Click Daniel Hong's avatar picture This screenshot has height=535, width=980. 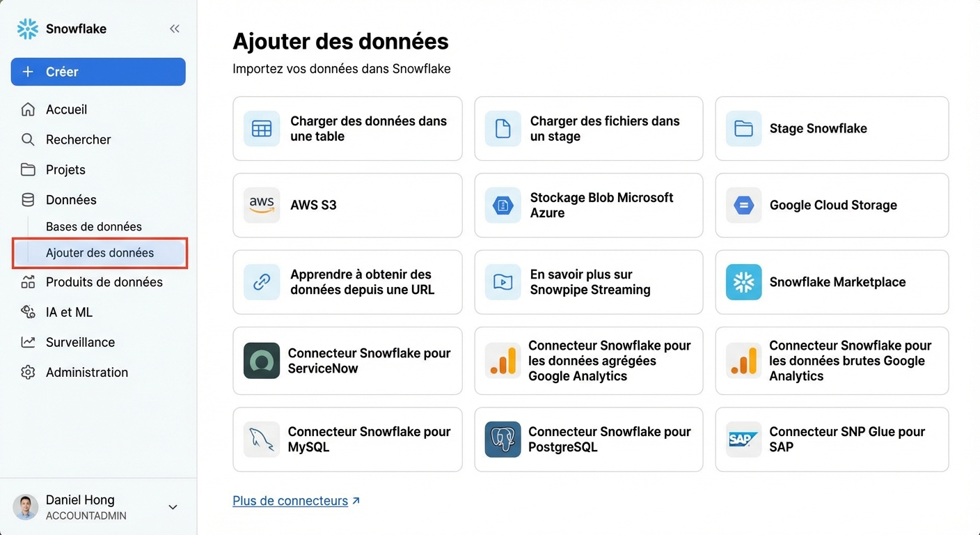[26, 507]
